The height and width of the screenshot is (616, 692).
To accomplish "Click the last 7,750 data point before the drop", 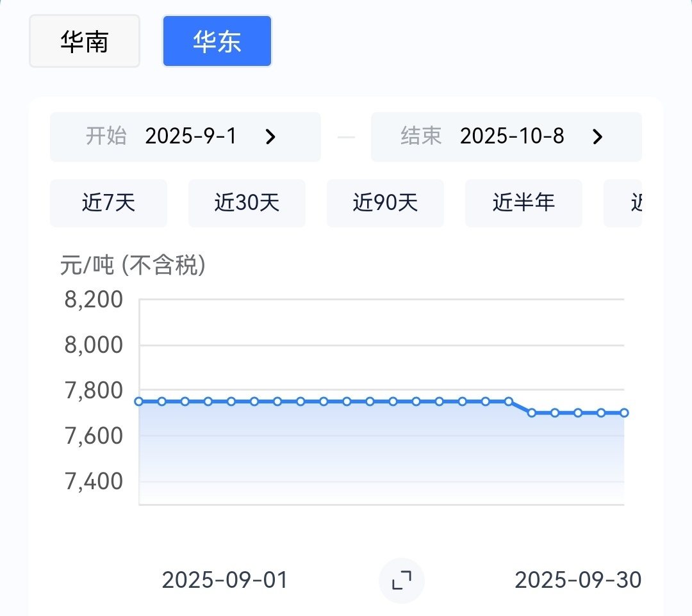I will (x=509, y=401).
